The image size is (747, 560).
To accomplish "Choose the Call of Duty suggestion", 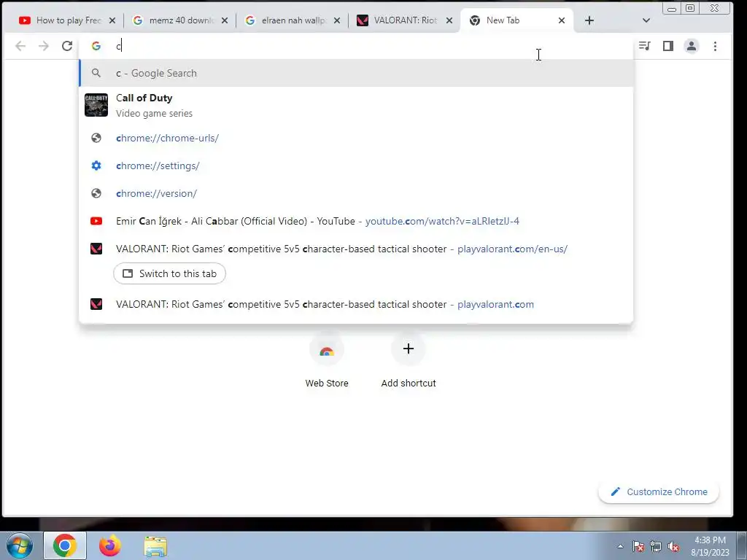I will pos(356,105).
